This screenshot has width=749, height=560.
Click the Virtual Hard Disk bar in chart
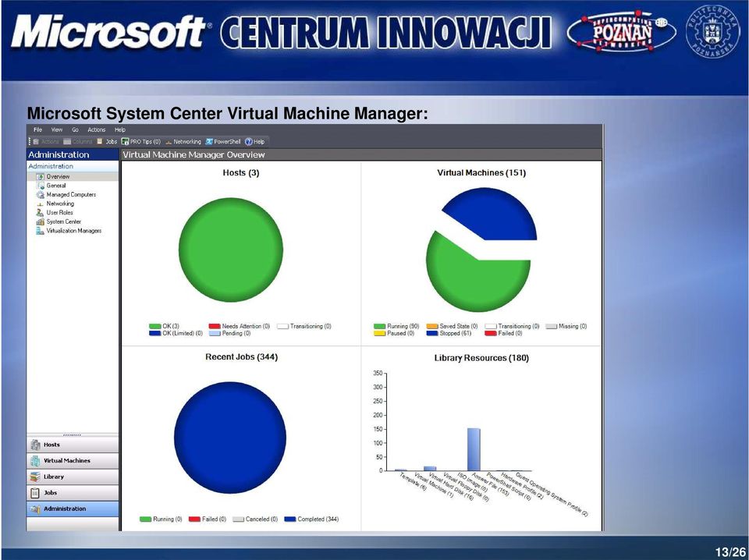(x=430, y=468)
